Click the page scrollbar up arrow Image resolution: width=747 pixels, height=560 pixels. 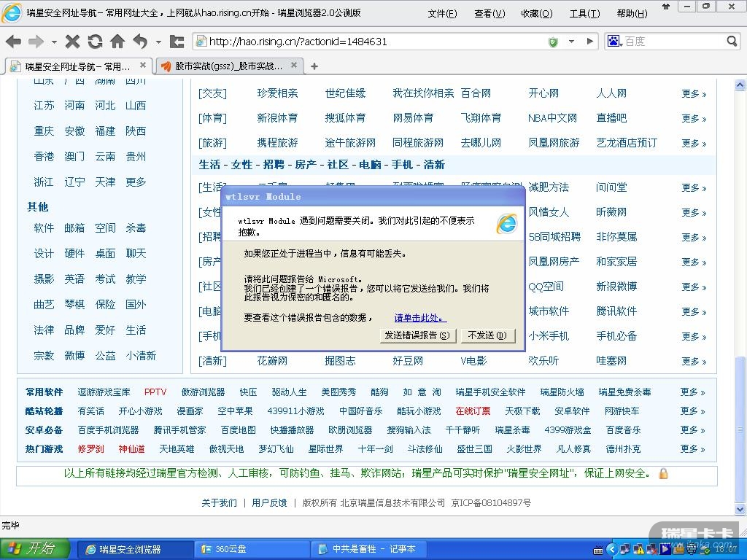coord(740,85)
